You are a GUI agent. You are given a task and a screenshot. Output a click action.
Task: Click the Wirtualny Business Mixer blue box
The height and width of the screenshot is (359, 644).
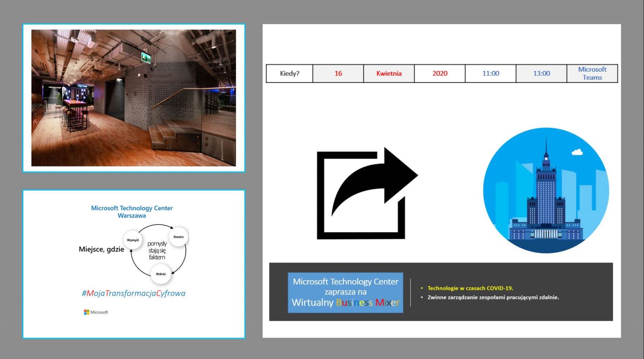345,293
